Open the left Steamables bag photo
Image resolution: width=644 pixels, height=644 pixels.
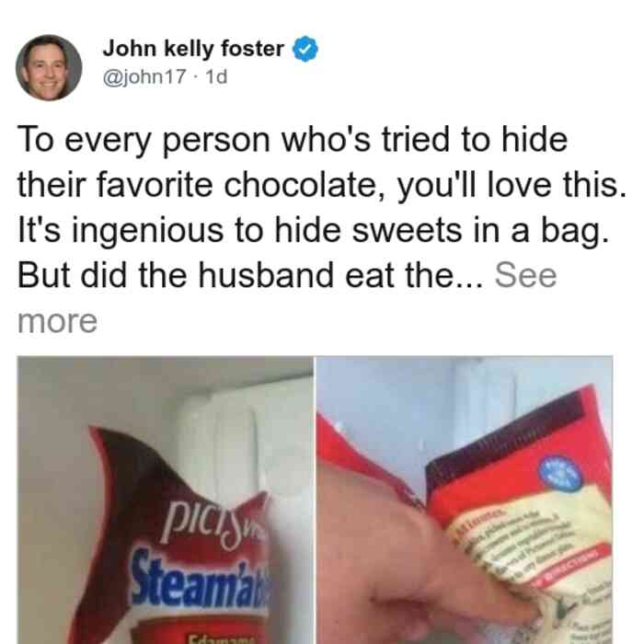point(165,500)
